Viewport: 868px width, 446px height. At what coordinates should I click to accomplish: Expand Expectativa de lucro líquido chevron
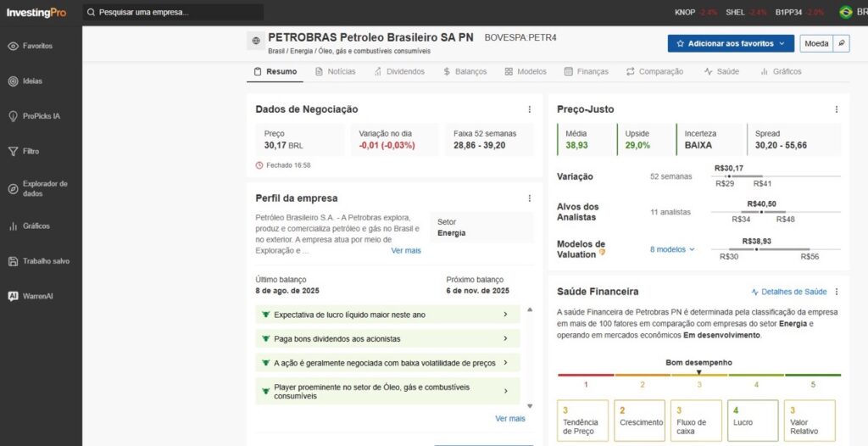pyautogui.click(x=505, y=315)
